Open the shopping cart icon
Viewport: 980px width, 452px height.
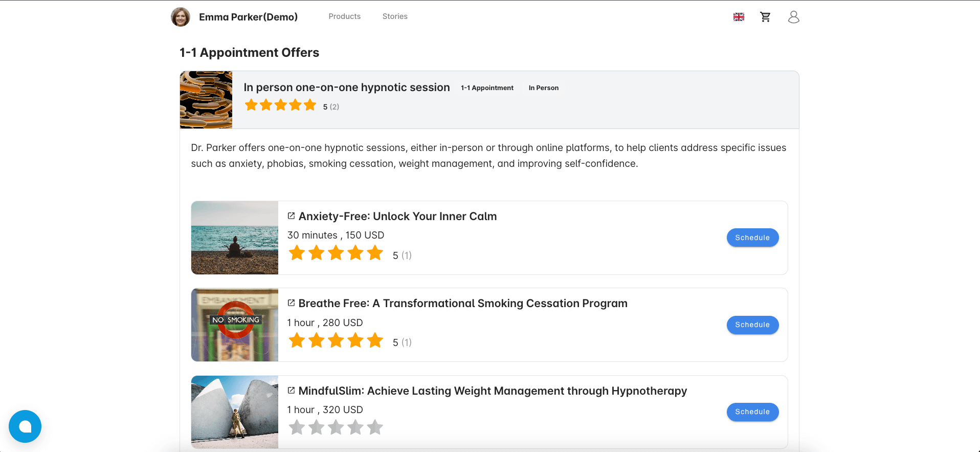[x=765, y=17]
